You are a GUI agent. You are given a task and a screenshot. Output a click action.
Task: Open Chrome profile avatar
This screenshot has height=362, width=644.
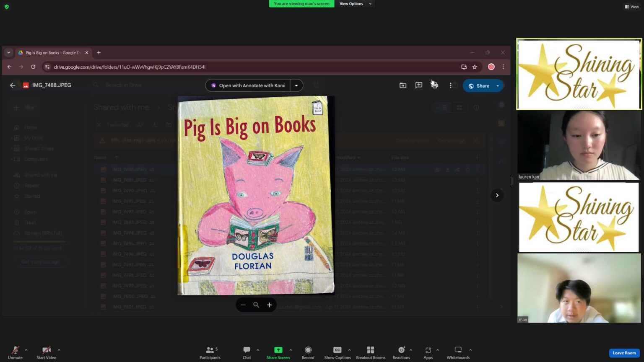[x=491, y=67]
